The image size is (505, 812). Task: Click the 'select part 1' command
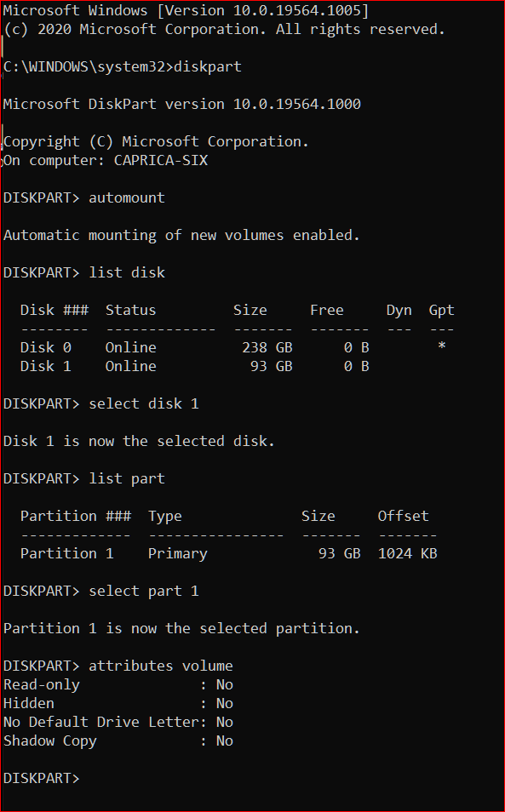pyautogui.click(x=144, y=591)
